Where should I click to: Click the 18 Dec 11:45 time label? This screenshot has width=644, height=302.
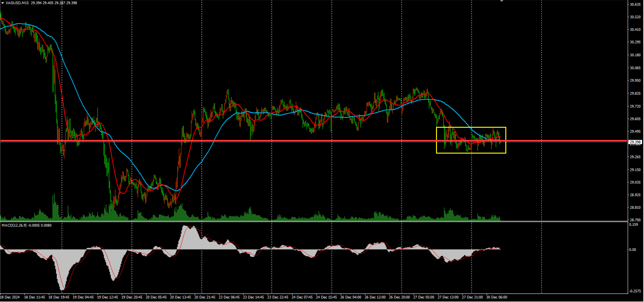pyautogui.click(x=34, y=297)
